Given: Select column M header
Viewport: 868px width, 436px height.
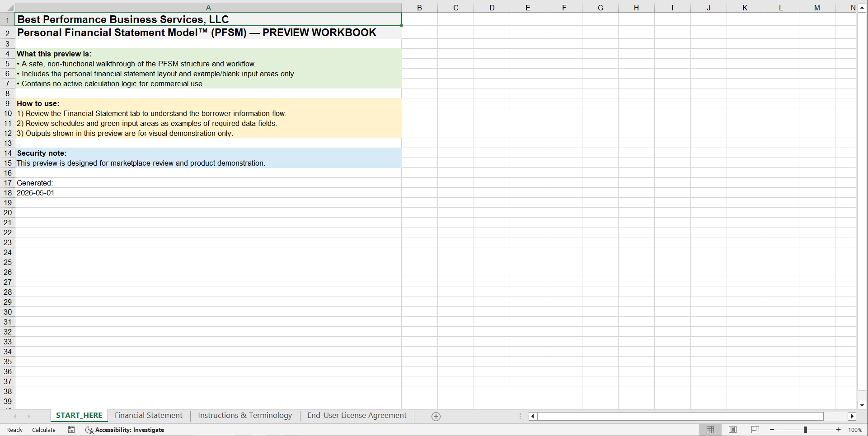Looking at the screenshot, I should click(817, 8).
